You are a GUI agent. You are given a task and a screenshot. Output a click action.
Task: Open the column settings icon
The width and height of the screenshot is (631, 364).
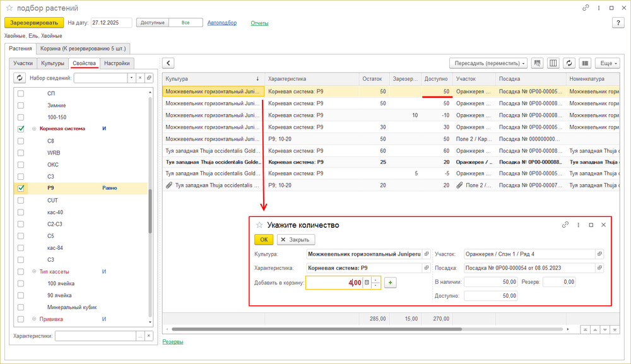(553, 63)
